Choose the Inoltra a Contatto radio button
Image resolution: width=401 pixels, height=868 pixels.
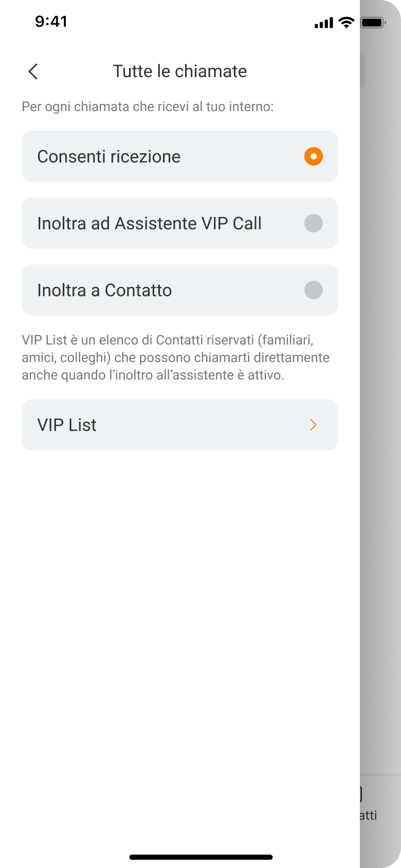[314, 290]
